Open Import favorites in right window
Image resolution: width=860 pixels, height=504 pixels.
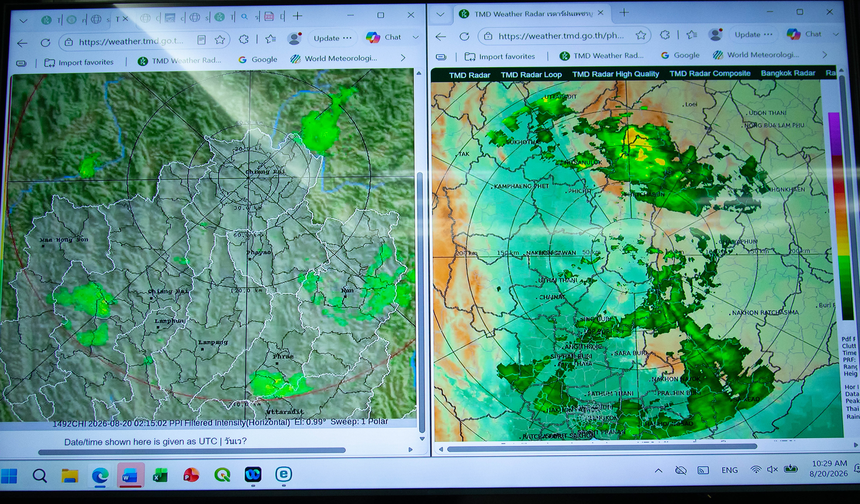pyautogui.click(x=500, y=57)
